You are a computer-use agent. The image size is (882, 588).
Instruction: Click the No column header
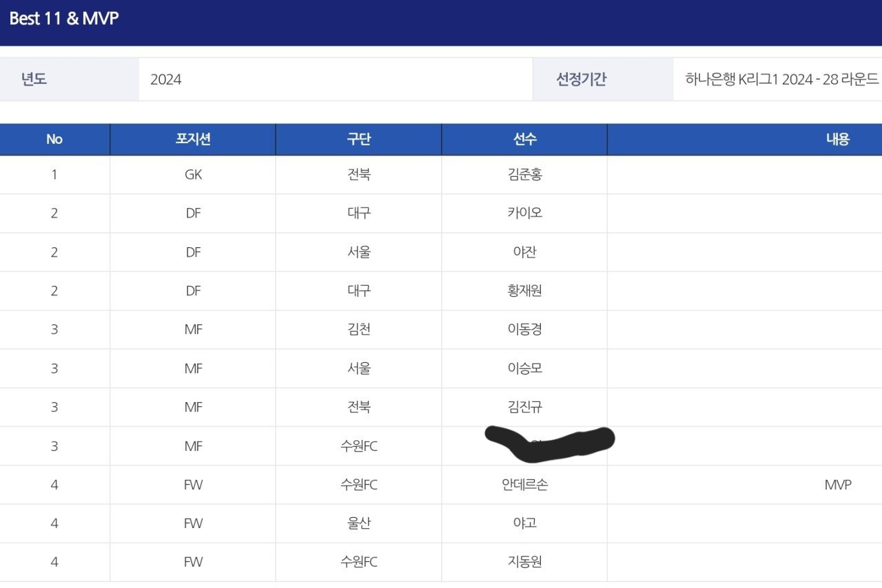(x=54, y=139)
